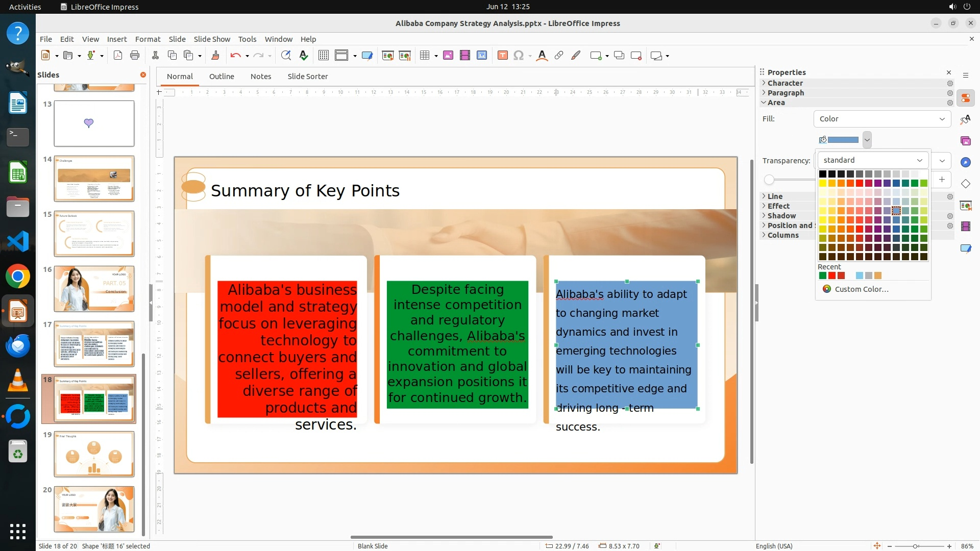Click the Insert Image icon
The height and width of the screenshot is (551, 980).
tap(448, 56)
